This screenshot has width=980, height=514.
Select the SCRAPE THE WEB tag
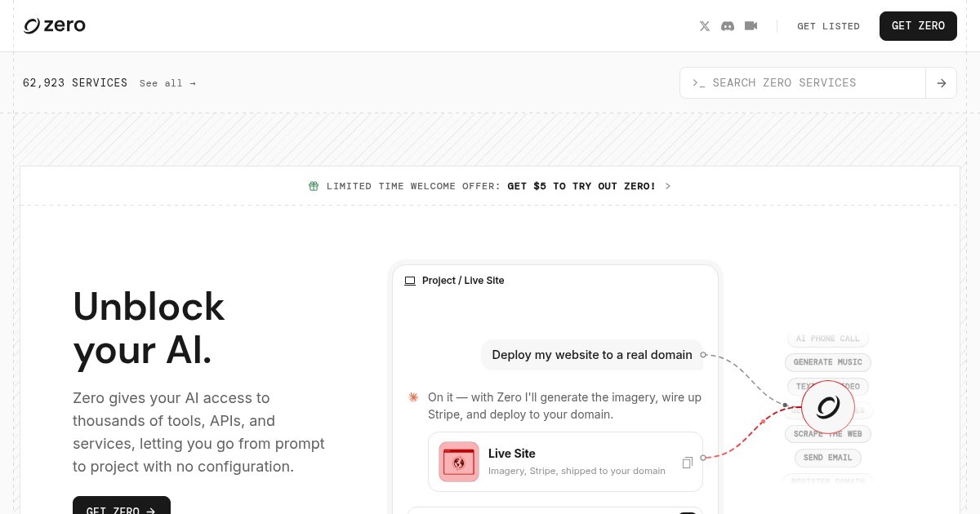coord(827,434)
